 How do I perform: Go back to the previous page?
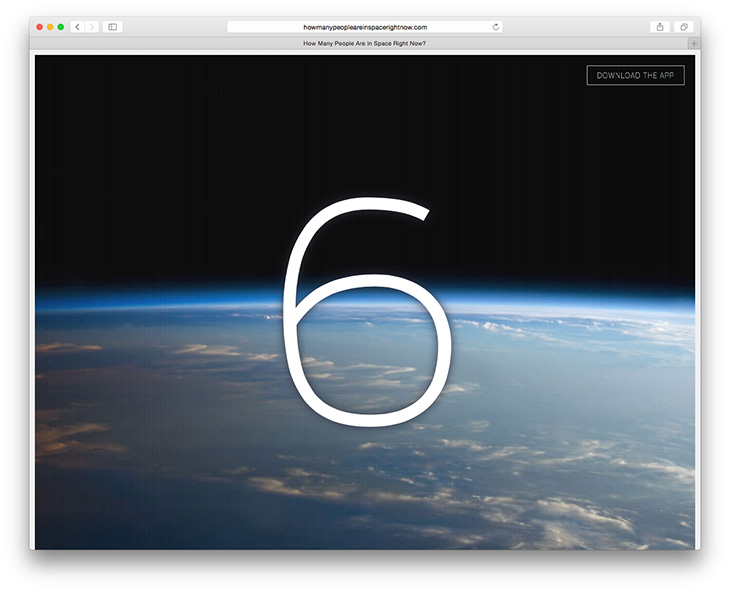tap(78, 27)
